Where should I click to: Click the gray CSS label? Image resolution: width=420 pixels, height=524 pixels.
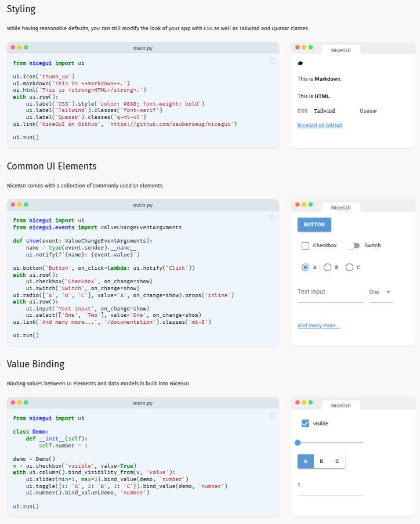(302, 111)
